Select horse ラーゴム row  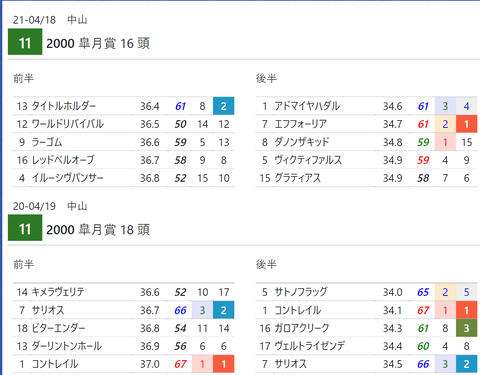pyautogui.click(x=124, y=142)
